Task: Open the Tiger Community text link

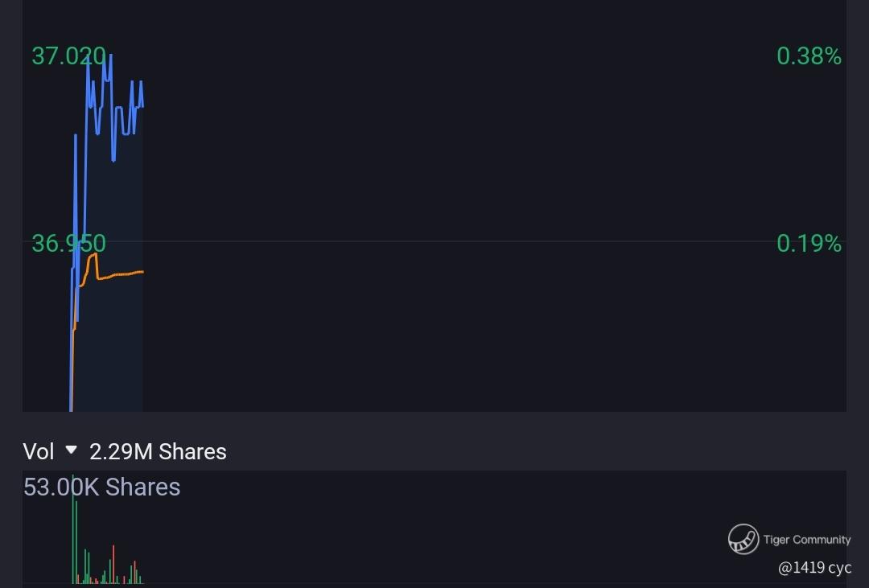Action: pos(807,539)
